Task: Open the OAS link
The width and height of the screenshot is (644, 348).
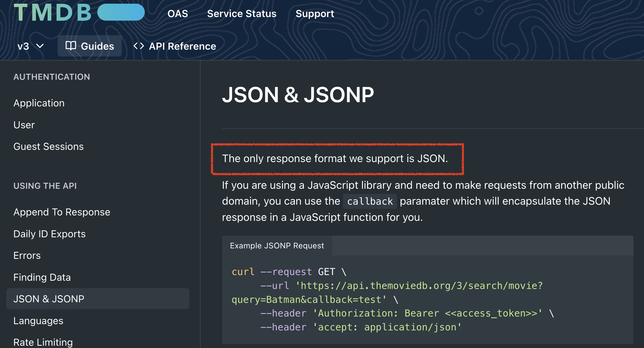Action: point(177,14)
